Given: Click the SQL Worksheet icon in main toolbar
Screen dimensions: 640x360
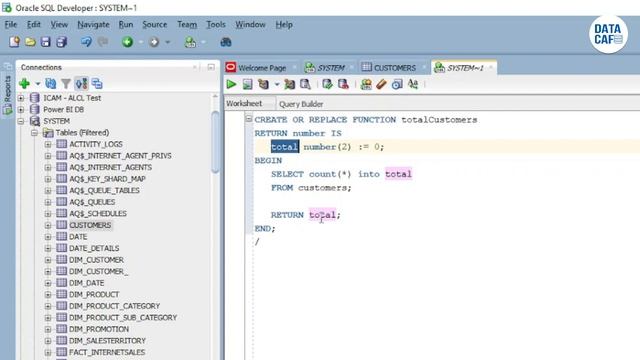Looking at the screenshot, I should [190, 42].
